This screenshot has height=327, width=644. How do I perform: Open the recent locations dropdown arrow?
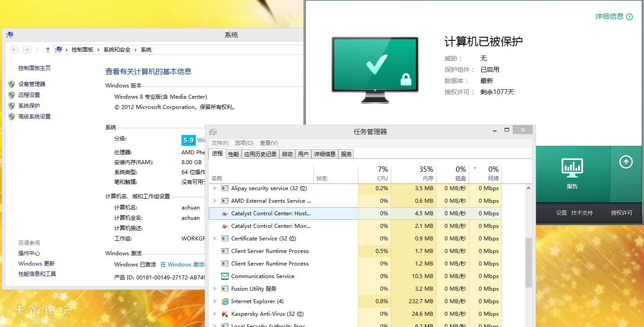pos(38,50)
